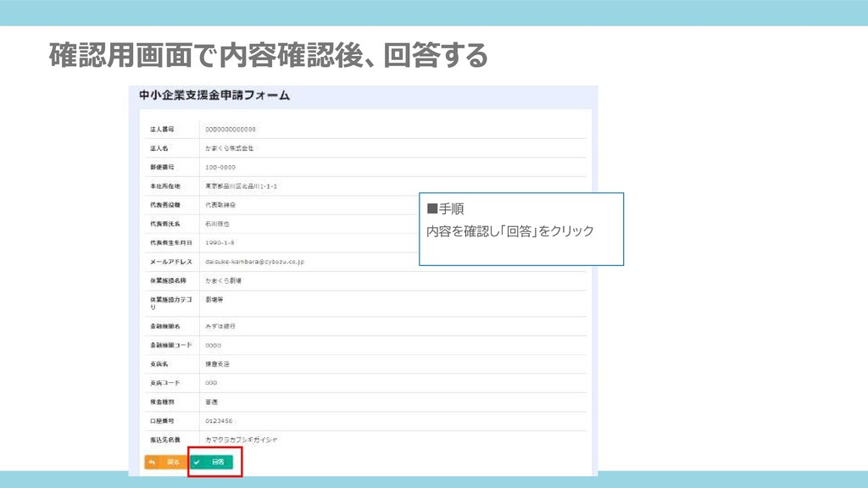Click the orange 戻る back button
This screenshot has width=868, height=488.
[166, 462]
